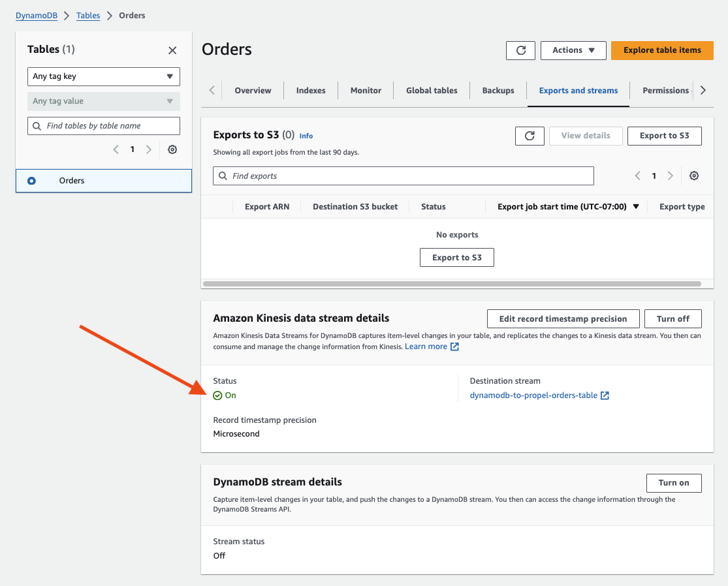Switch to the Overview tab
The image size is (728, 586).
click(x=253, y=91)
